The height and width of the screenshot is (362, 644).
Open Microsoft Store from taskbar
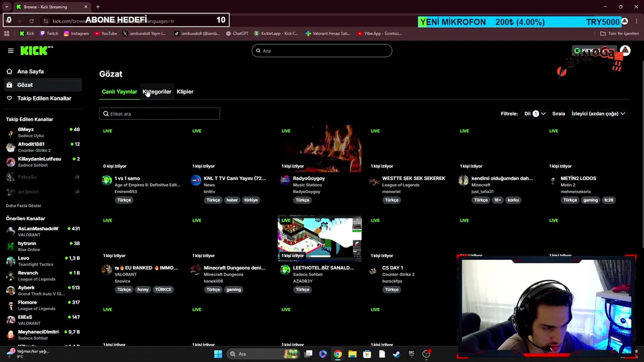coord(367,354)
